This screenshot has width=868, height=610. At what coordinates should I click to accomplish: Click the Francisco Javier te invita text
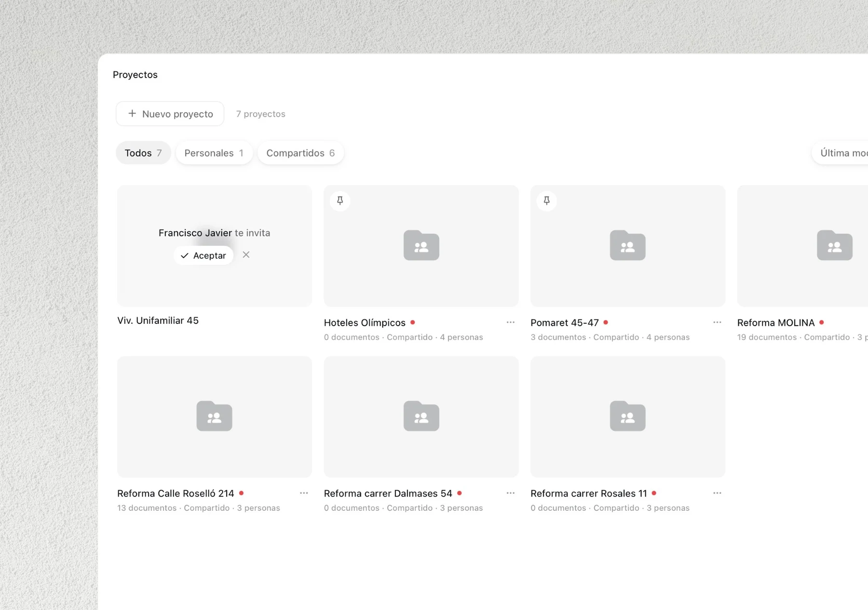click(214, 233)
